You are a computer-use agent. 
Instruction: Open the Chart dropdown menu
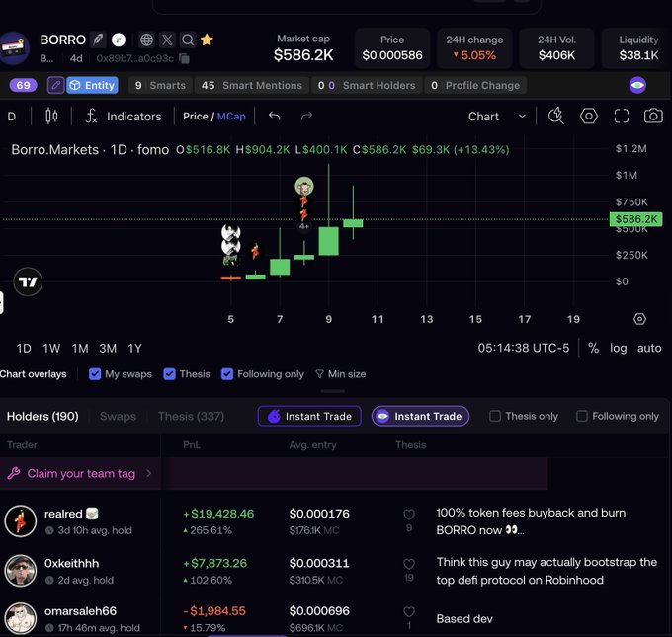point(497,117)
